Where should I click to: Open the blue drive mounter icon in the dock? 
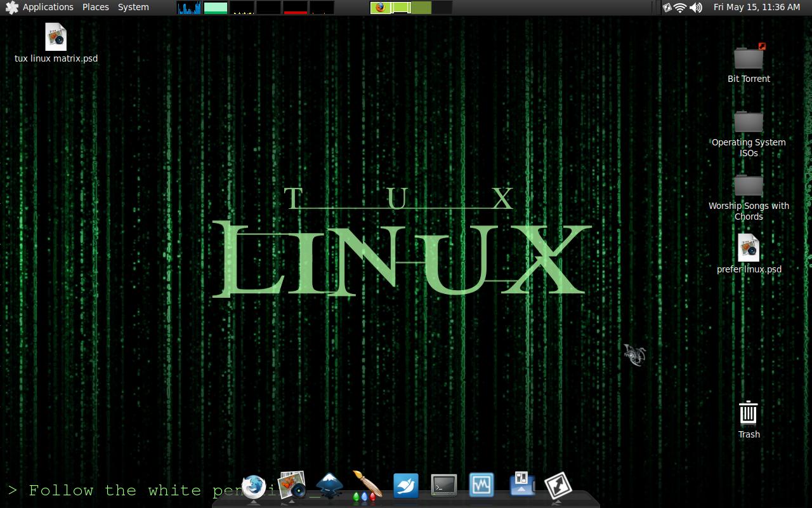522,484
